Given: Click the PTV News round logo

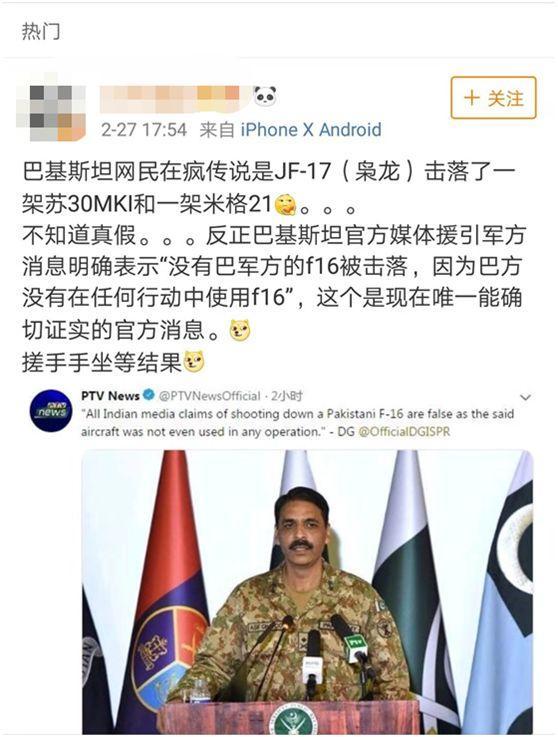Looking at the screenshot, I should click(x=51, y=411).
